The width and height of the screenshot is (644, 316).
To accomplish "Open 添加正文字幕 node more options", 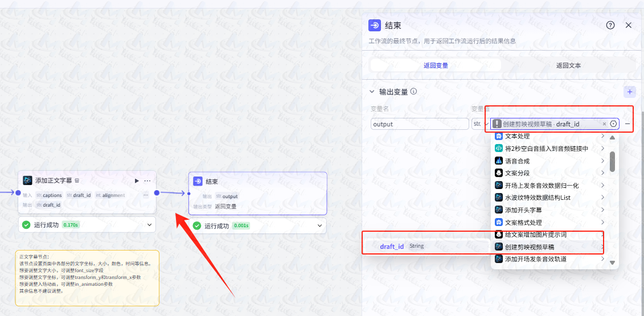I will pos(147,180).
